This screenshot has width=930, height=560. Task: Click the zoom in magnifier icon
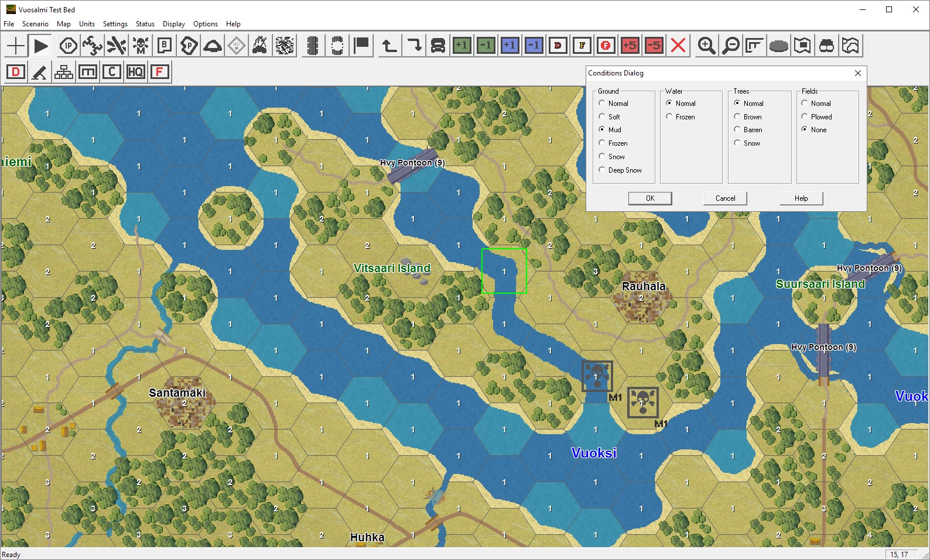[x=706, y=46]
